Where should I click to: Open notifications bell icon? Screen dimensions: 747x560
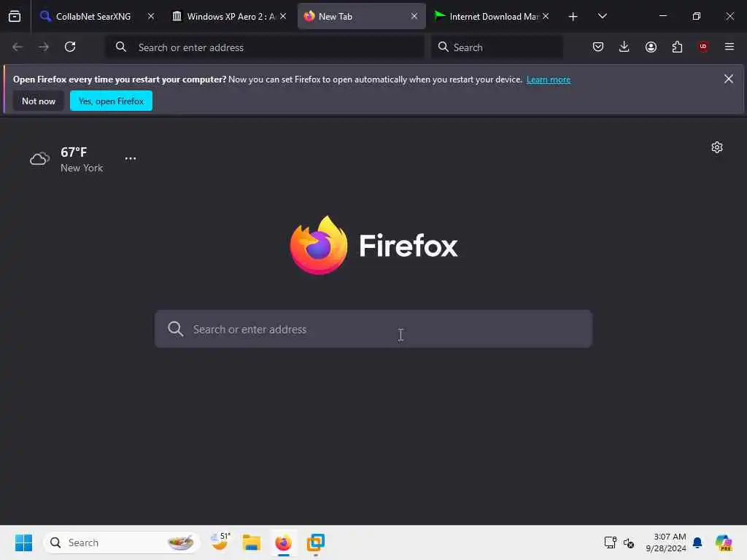pos(697,542)
